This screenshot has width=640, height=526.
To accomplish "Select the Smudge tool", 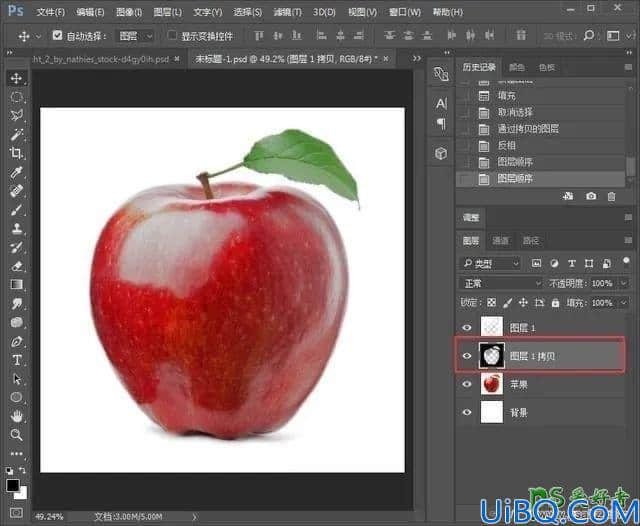I will tap(16, 304).
